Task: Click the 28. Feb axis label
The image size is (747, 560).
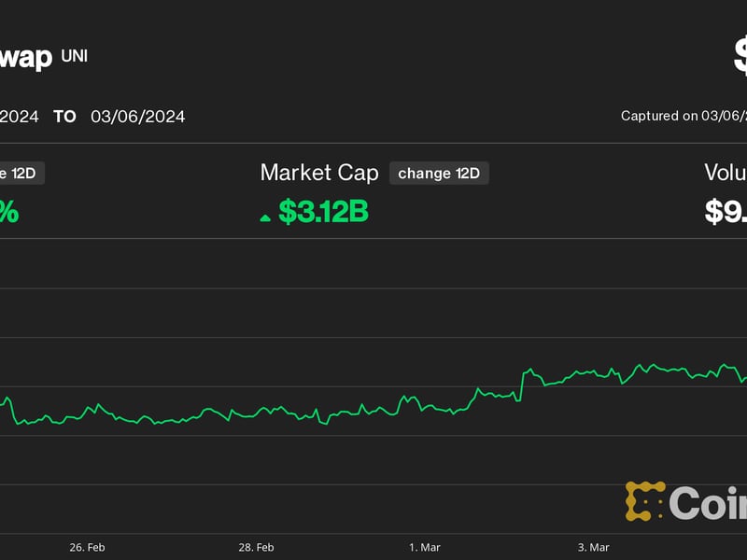Action: tap(256, 548)
